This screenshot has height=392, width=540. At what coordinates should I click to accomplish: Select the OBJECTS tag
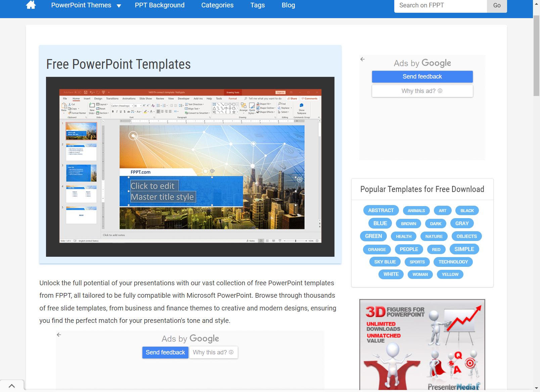pos(466,237)
